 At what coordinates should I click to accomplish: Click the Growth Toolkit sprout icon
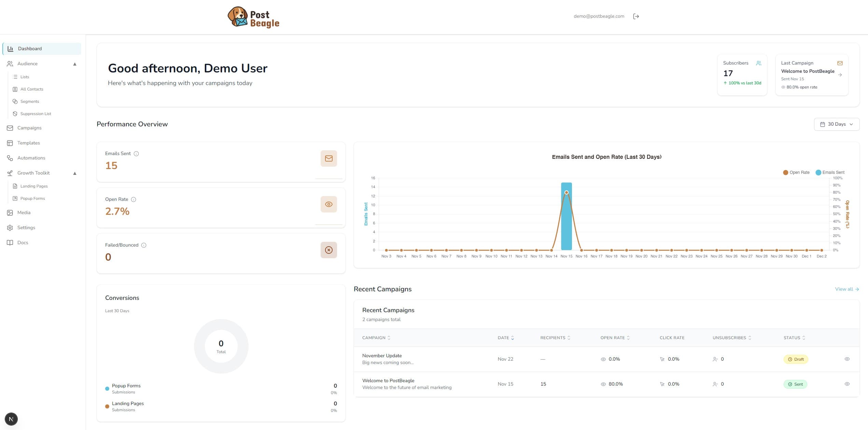[10, 173]
